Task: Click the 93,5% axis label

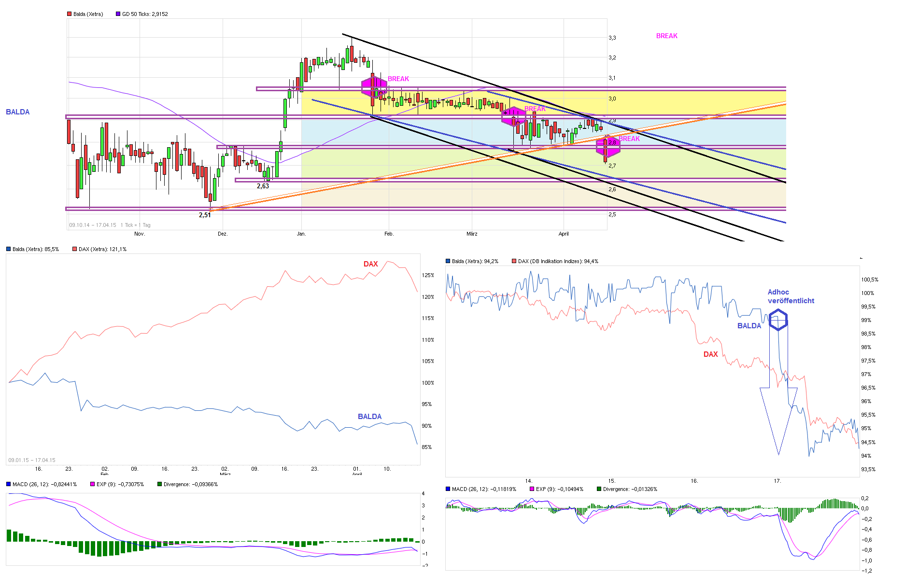Action: click(869, 469)
